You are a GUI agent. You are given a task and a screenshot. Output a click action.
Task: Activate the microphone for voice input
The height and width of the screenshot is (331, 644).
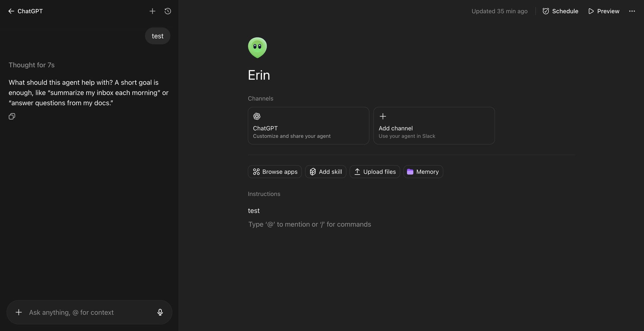[x=160, y=312]
